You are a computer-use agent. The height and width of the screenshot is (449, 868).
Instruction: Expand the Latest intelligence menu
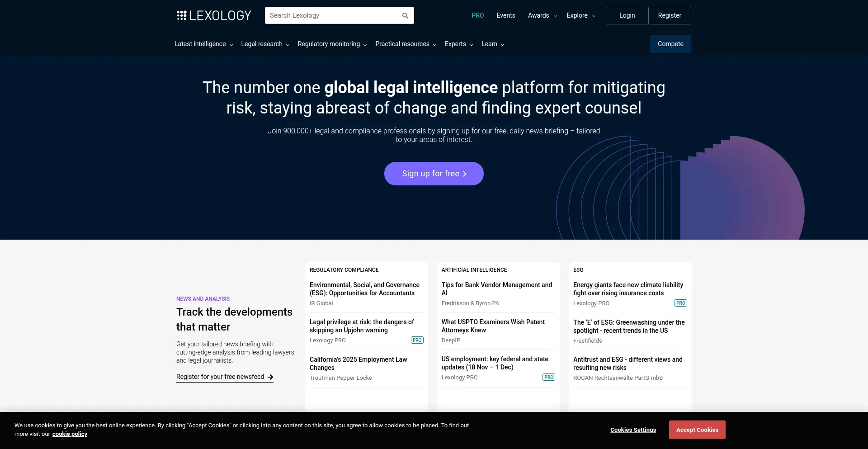[x=203, y=44]
